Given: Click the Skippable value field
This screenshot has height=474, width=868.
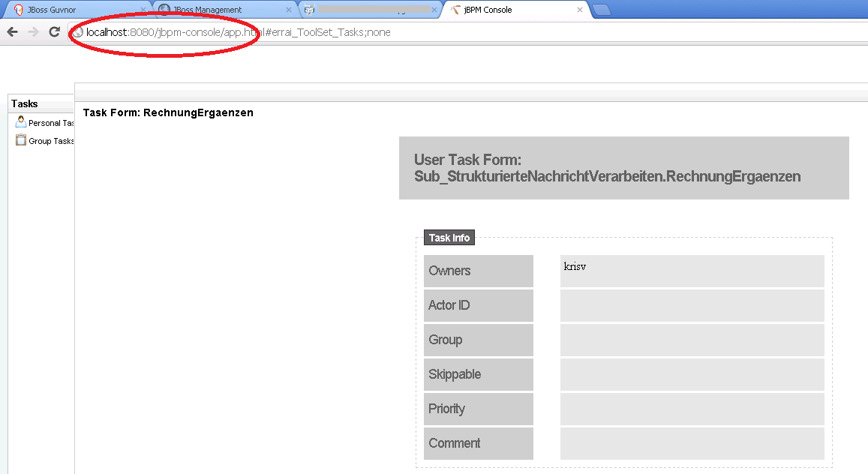Looking at the screenshot, I should click(692, 374).
